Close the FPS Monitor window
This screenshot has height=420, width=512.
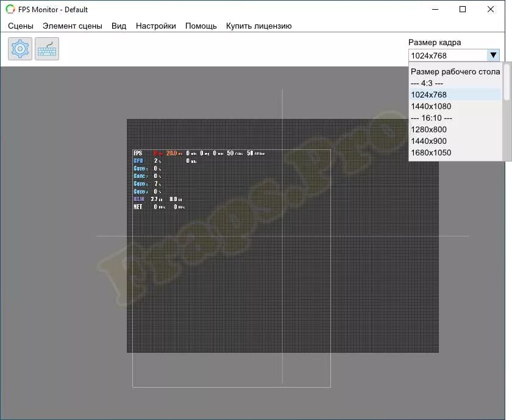[x=491, y=10]
